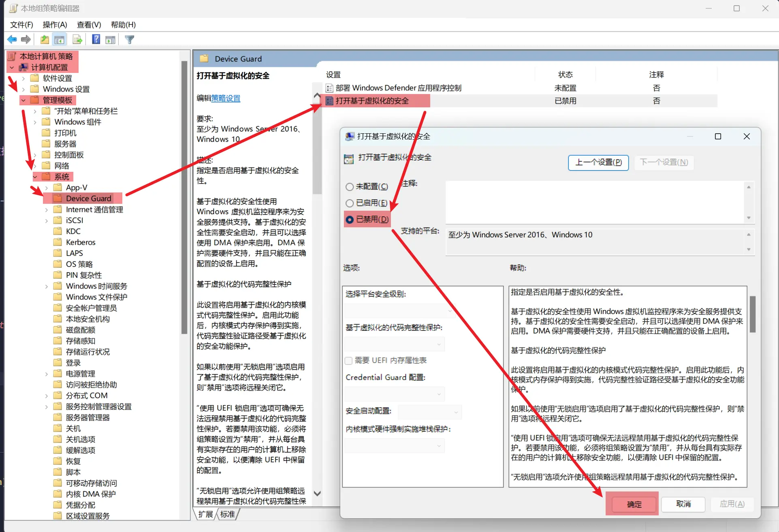Click the Up one level folder icon
779x532 pixels.
tap(45, 39)
